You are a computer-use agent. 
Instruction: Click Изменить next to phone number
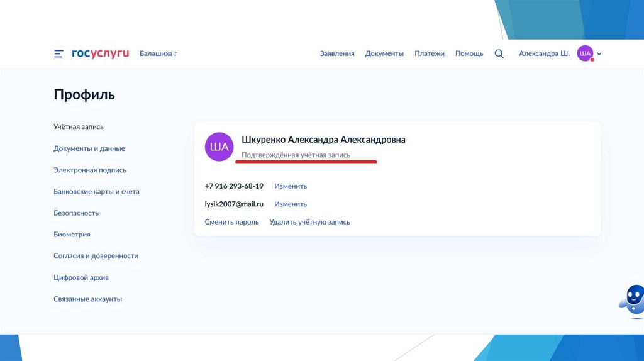(x=291, y=186)
